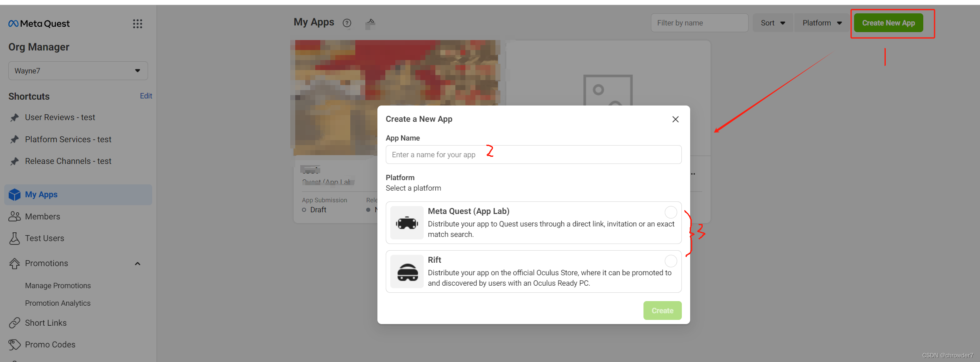Close the Create a New App dialog
The image size is (980, 362).
click(676, 119)
